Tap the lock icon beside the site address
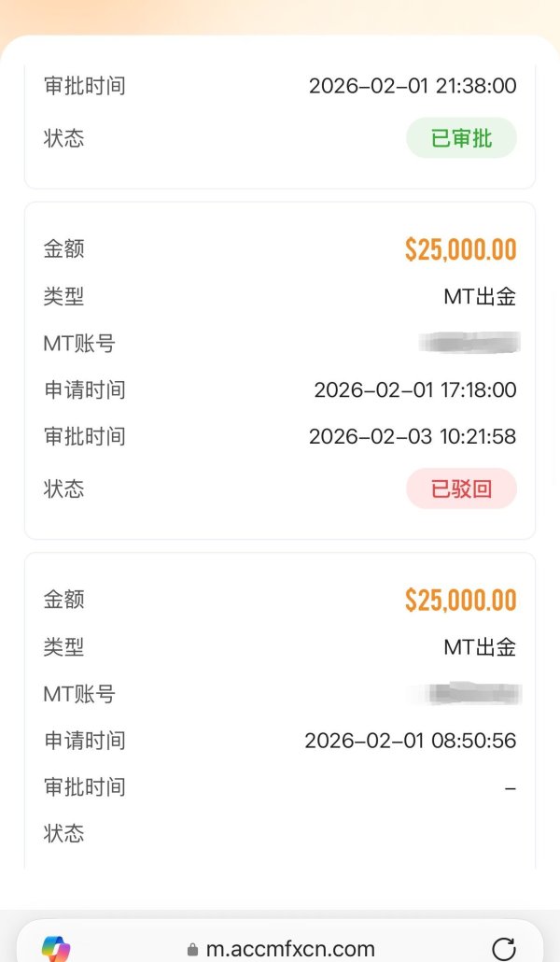This screenshot has height=962, width=560. pos(193,950)
